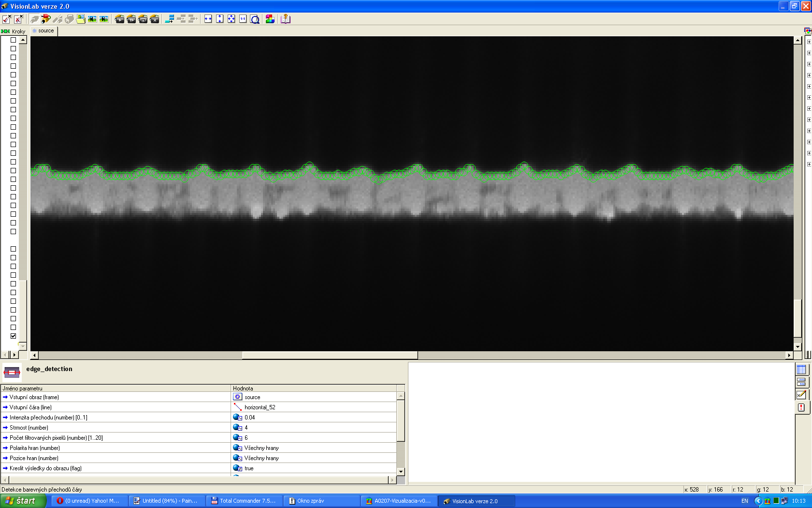Image resolution: width=812 pixels, height=508 pixels.
Task: Click the RGB color cubes toolbar icon
Action: 270,19
